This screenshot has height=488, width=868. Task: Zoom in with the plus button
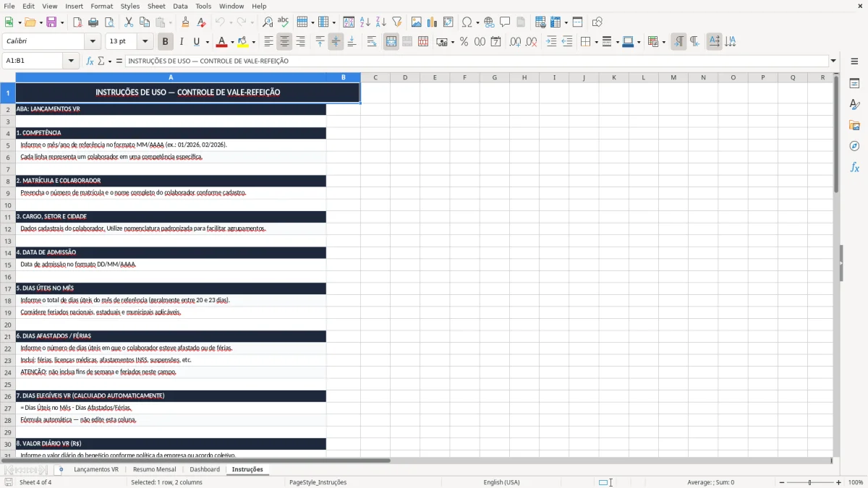click(839, 482)
